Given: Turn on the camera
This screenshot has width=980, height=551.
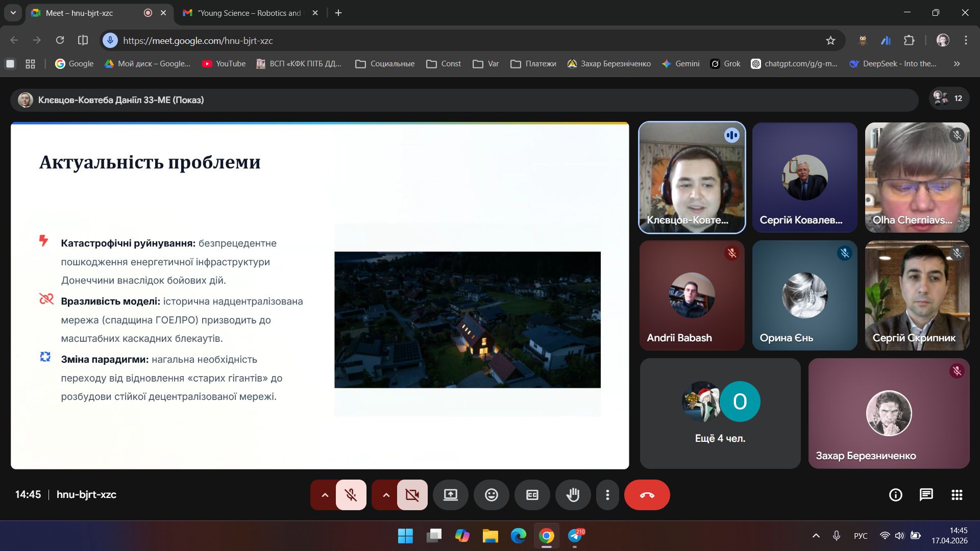Looking at the screenshot, I should [412, 495].
